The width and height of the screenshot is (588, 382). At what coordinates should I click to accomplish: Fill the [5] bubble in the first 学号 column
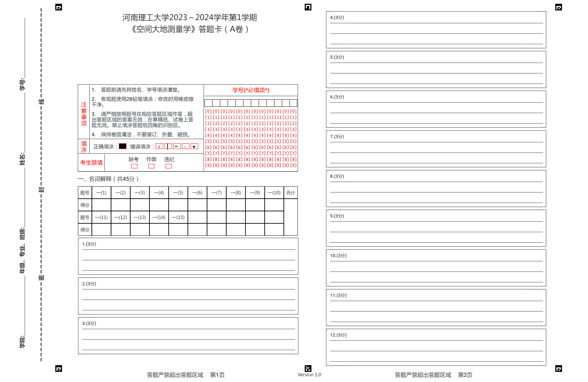[208, 141]
